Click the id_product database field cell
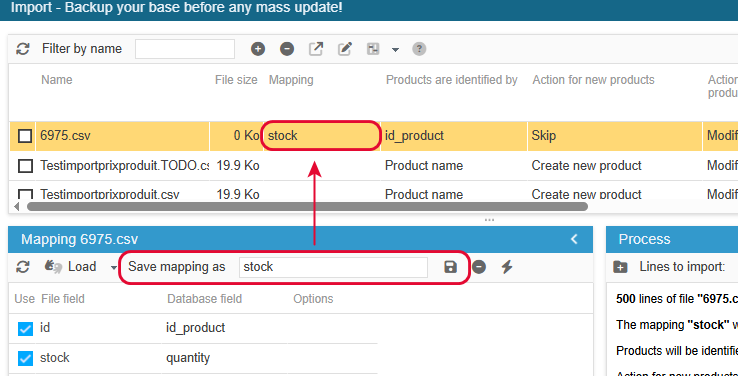 click(195, 328)
